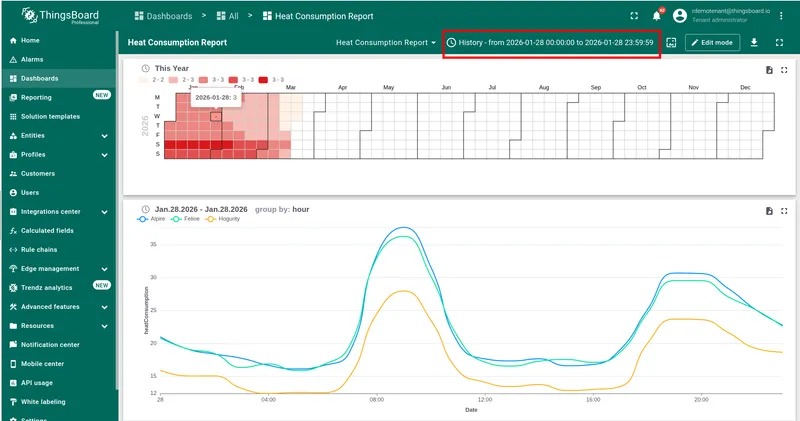Toggle the Hogurity series in legend

(222, 219)
